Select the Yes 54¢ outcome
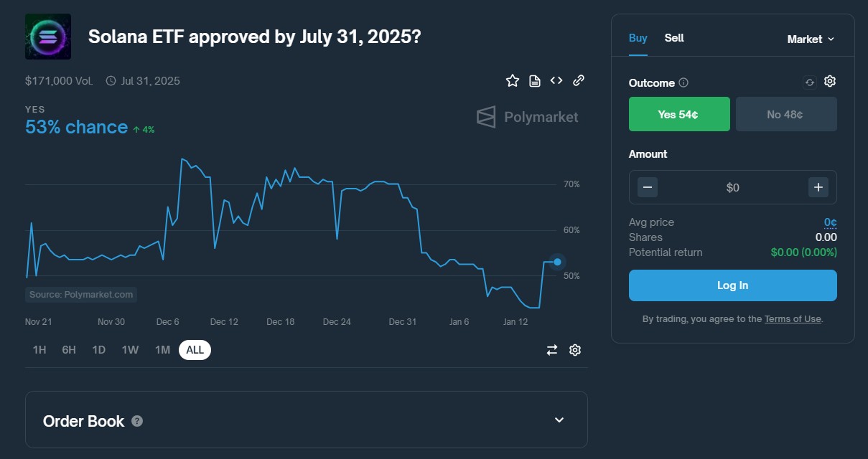 pyautogui.click(x=679, y=114)
